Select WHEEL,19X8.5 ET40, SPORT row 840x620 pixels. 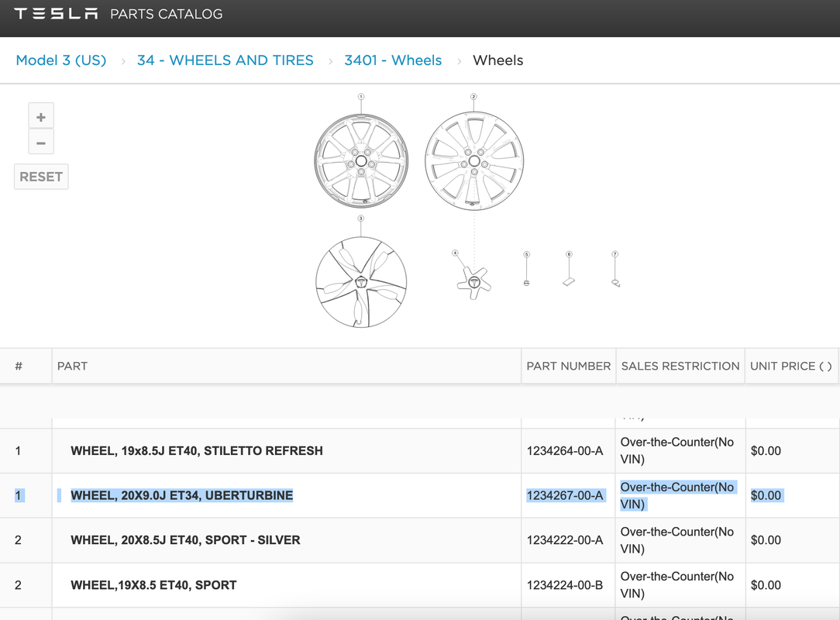coord(420,585)
